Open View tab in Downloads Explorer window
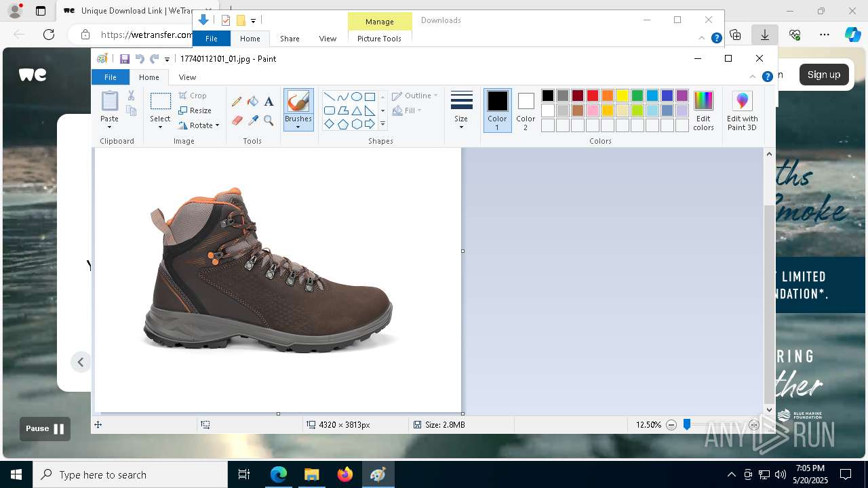868x488 pixels. point(328,39)
